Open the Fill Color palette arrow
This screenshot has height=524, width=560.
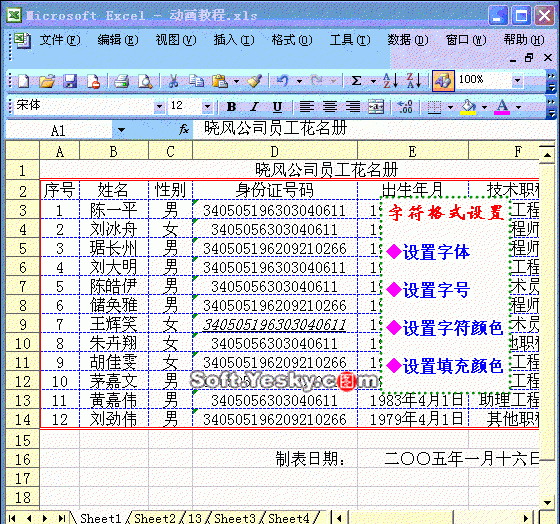[x=484, y=107]
